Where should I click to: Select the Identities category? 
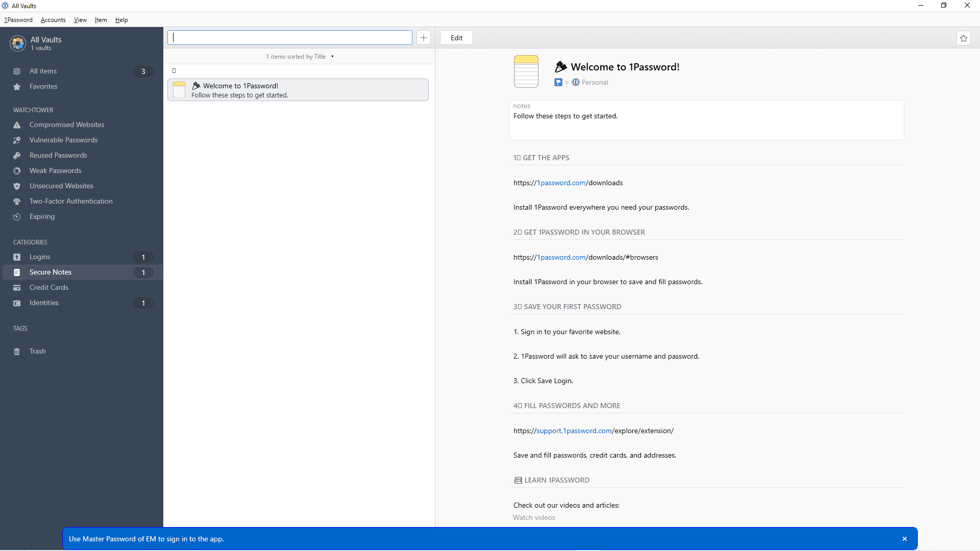click(82, 303)
